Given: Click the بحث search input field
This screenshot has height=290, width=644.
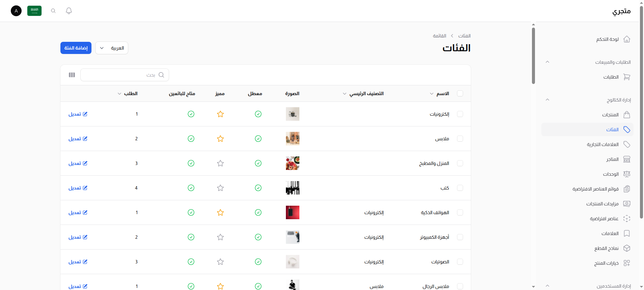Looking at the screenshot, I should pos(125,75).
